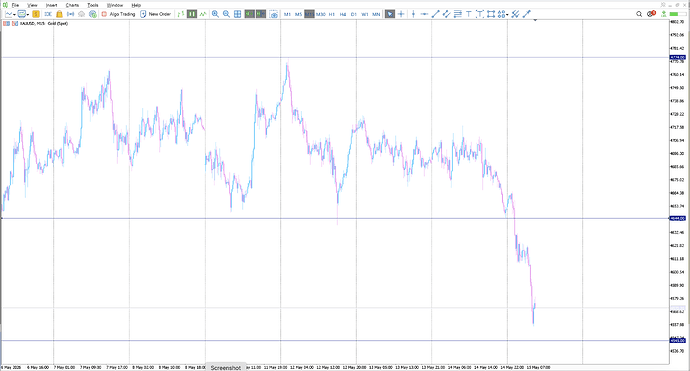The image size is (690, 371).
Task: Click the XAUUSD, M15 Gold (Spot) title
Action: point(44,23)
